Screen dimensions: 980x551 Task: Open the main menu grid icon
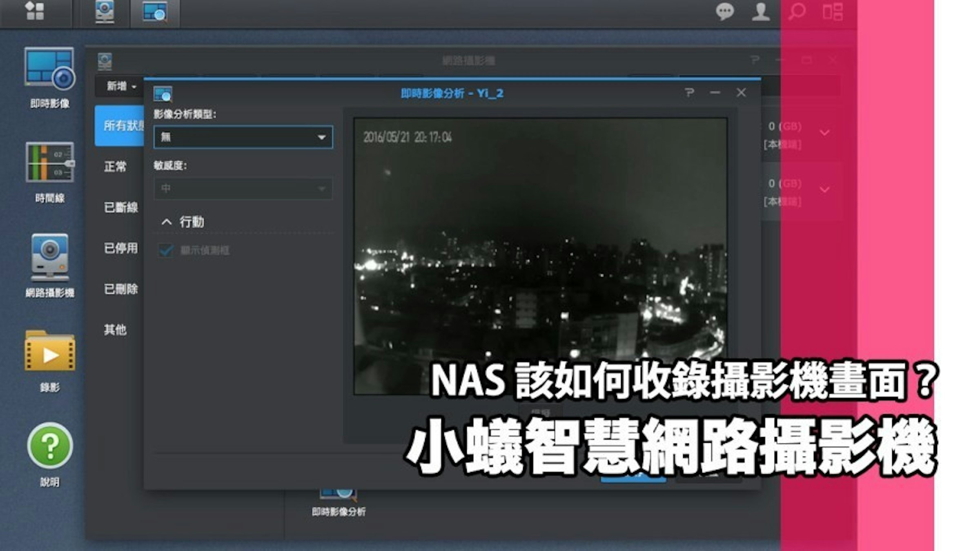click(35, 11)
